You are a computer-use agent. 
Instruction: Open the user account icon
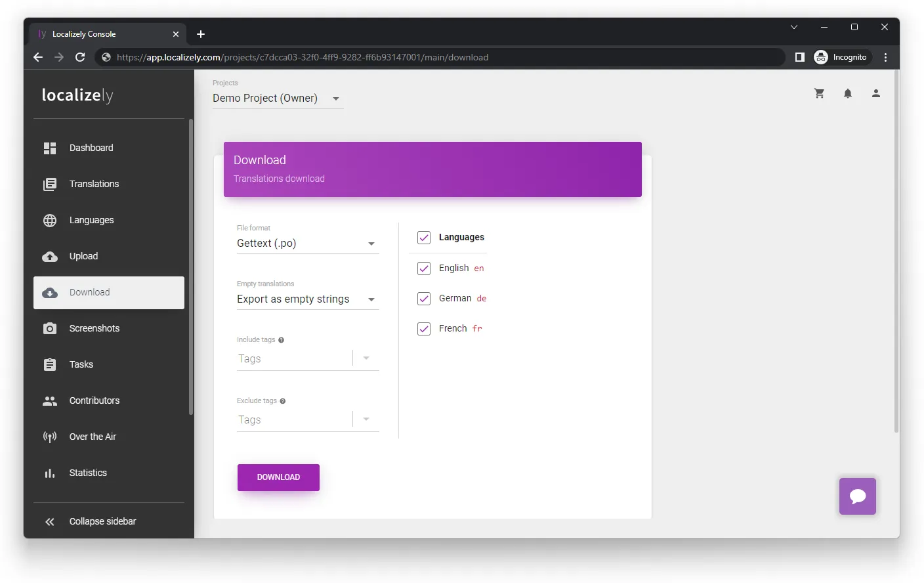(x=876, y=93)
